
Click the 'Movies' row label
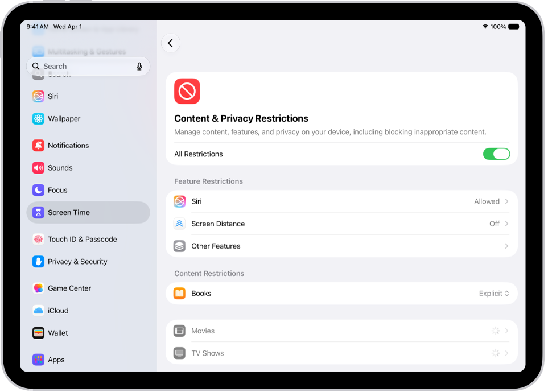(x=203, y=331)
